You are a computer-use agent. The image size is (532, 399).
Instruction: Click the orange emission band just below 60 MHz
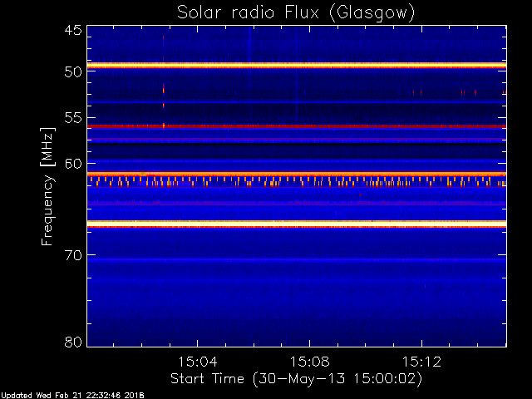point(297,174)
